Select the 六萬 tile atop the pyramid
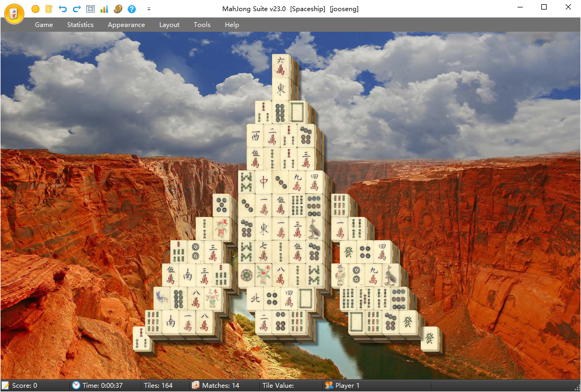Viewport: 581px width, 392px height. pos(280,66)
